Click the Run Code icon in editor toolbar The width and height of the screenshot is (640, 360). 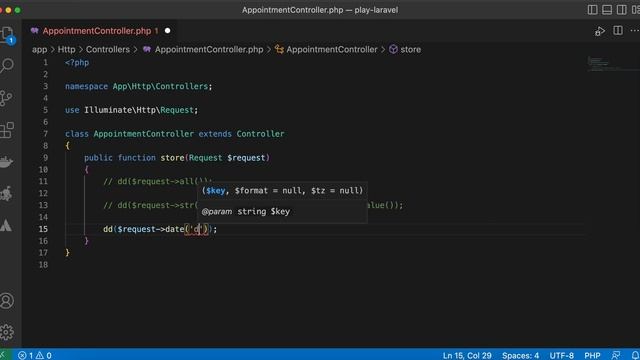[600, 31]
